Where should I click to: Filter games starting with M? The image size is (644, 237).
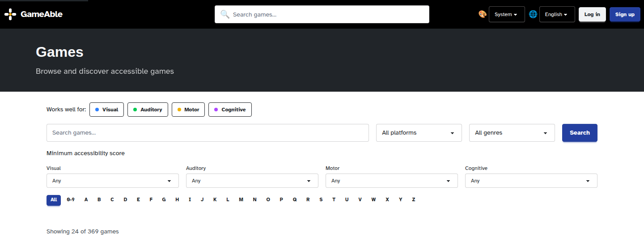click(241, 200)
